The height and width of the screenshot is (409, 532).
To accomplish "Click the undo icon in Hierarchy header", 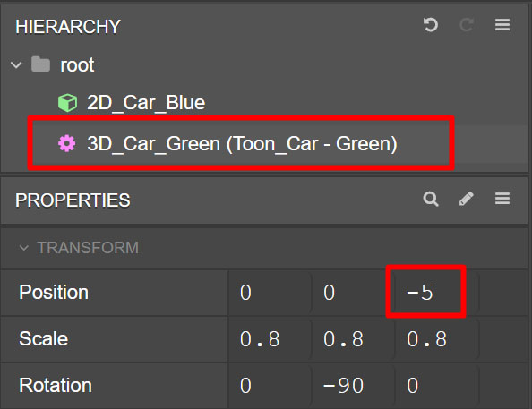I will [431, 25].
